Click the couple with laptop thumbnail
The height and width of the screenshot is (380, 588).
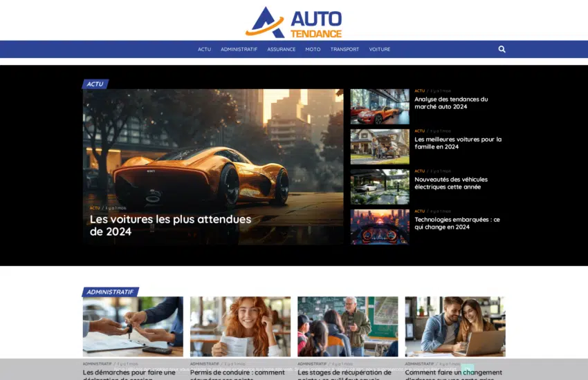click(454, 326)
